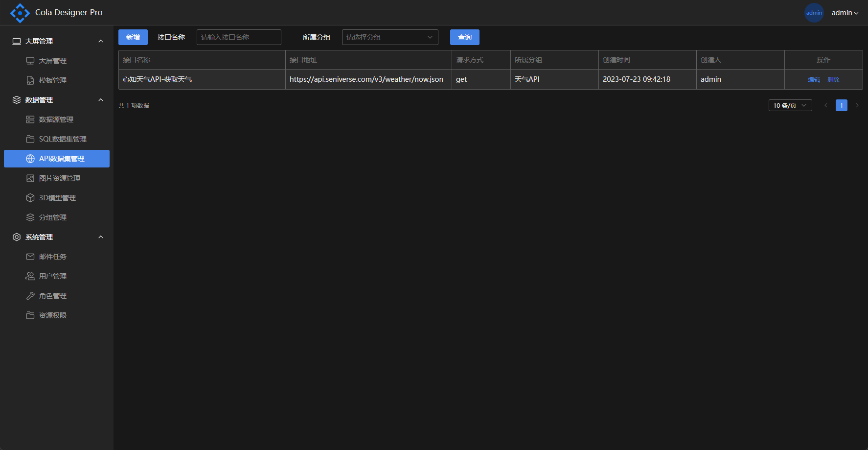868x450 pixels.
Task: Open 用户管理 in the sidebar
Action: pyautogui.click(x=53, y=276)
